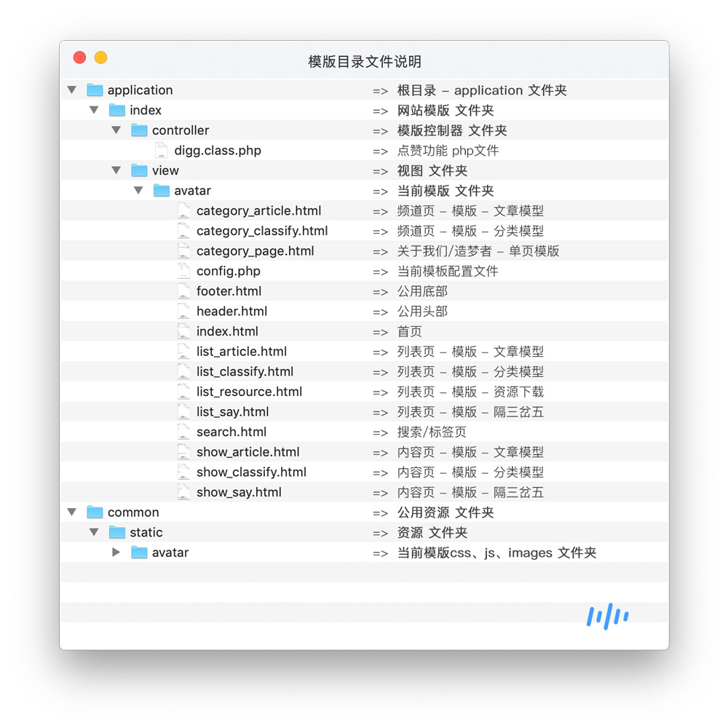Collapse the static folder disclosure triangle
The width and height of the screenshot is (728, 728).
(94, 532)
